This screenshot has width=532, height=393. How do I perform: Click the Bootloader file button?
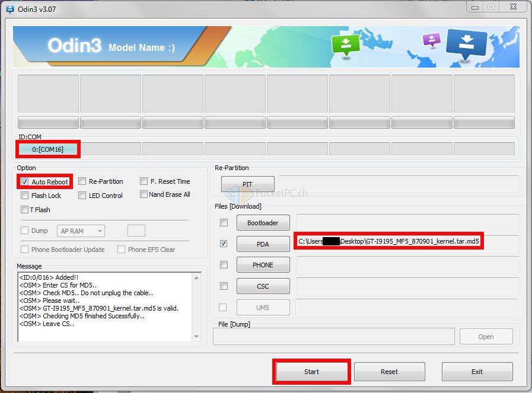[263, 223]
